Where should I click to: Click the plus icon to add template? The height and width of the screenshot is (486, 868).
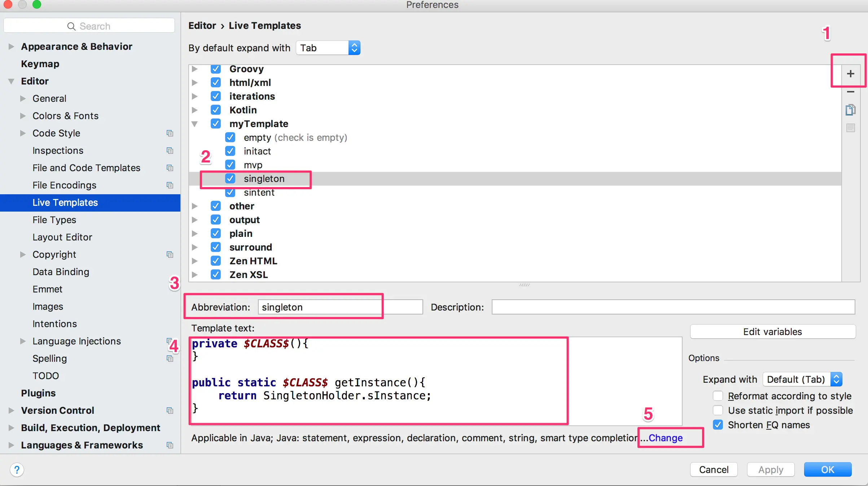(850, 74)
